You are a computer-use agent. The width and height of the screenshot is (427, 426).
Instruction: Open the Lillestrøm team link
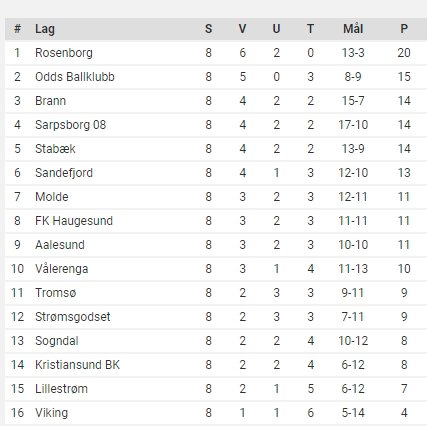click(x=61, y=389)
